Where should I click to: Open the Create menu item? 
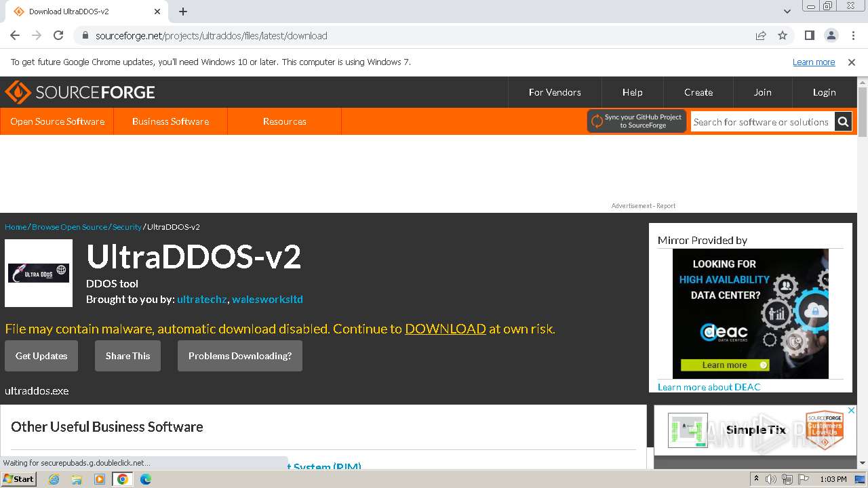[x=698, y=92]
